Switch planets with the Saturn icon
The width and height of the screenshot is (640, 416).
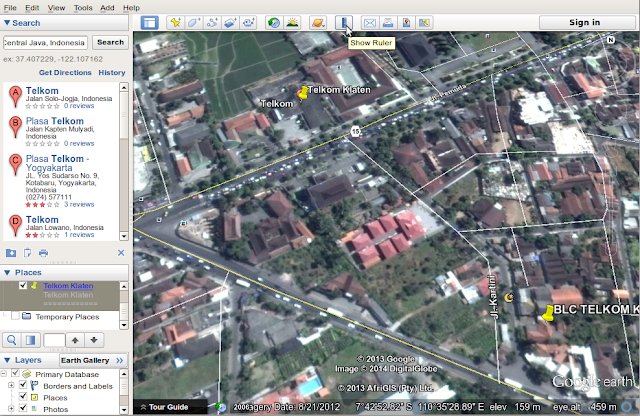point(318,23)
